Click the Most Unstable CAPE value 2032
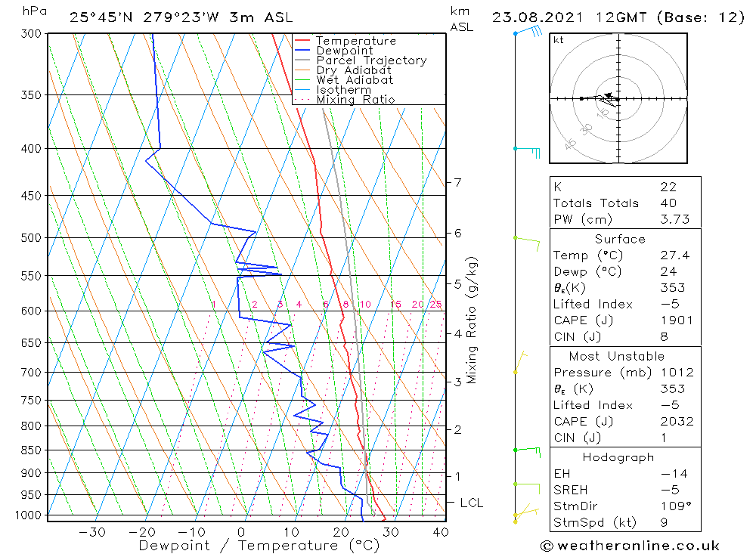Image resolution: width=756 pixels, height=554 pixels. click(x=677, y=422)
